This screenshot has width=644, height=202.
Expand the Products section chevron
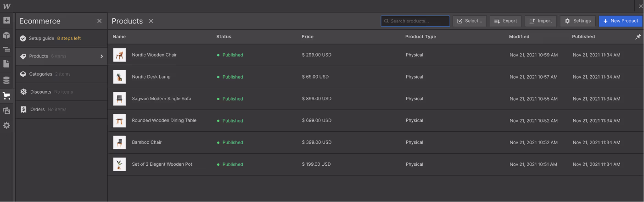(x=101, y=56)
